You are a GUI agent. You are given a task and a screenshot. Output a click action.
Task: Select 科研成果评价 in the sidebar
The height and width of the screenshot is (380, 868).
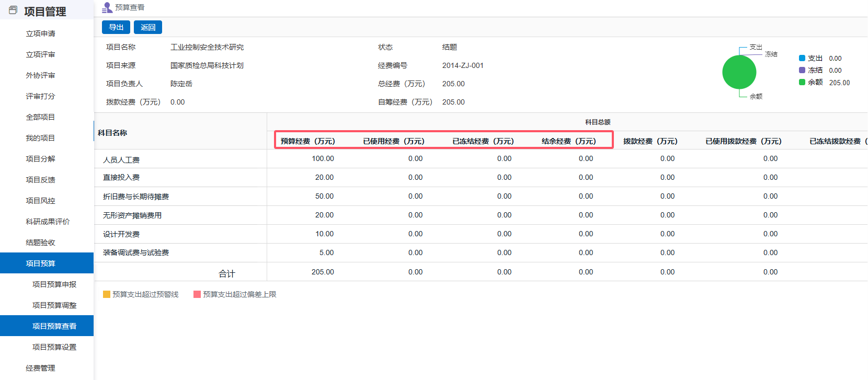point(48,222)
